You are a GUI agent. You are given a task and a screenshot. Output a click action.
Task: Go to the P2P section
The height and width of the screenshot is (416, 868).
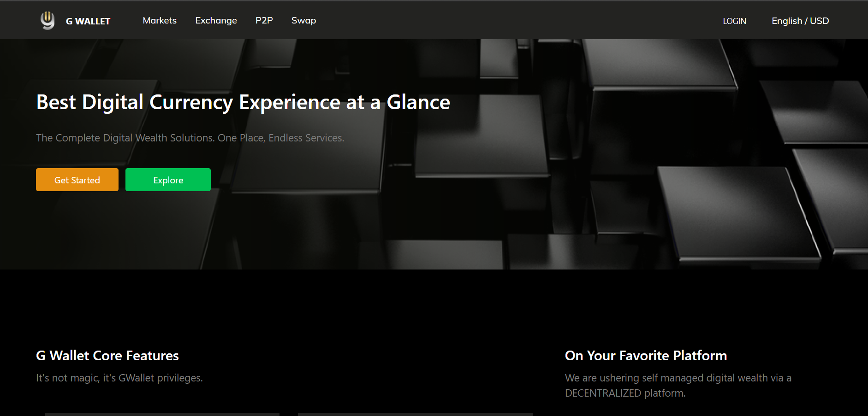[x=264, y=20]
